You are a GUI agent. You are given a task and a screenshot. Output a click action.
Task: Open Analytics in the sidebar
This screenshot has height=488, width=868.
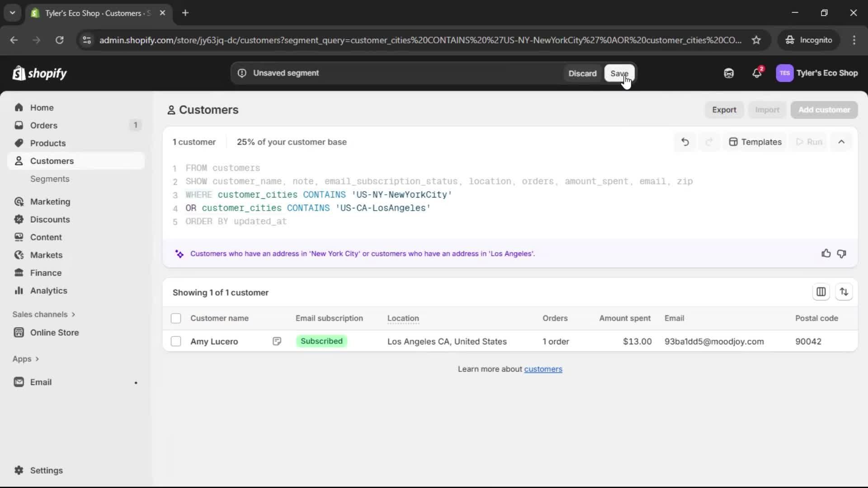48,291
